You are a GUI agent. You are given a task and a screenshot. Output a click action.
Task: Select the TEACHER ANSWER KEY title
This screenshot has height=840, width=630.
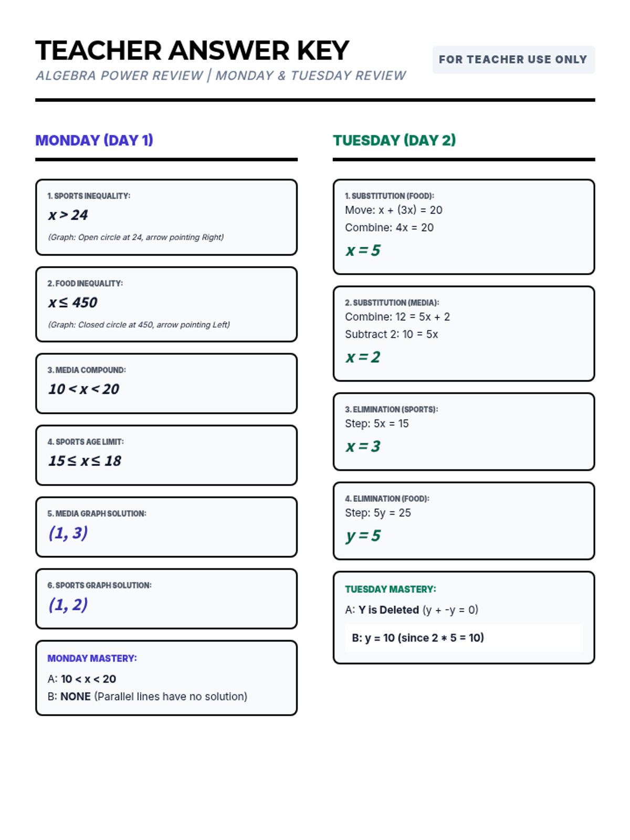[192, 50]
